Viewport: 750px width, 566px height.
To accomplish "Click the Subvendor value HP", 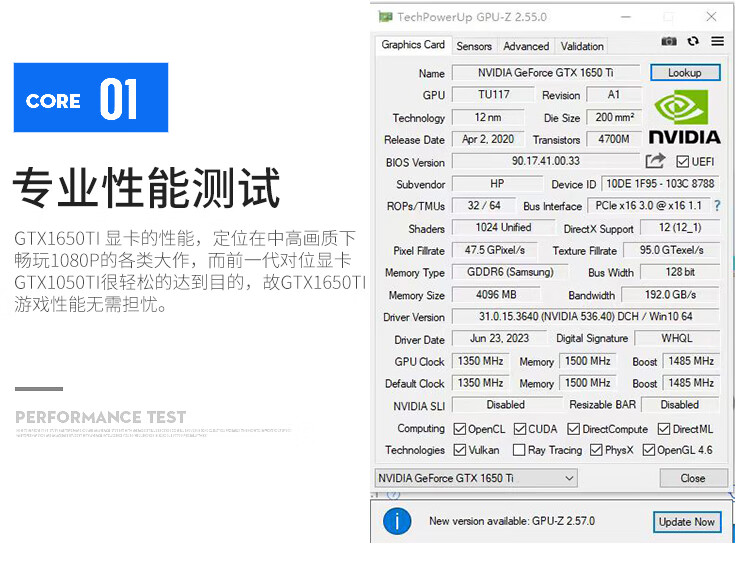I will click(x=497, y=184).
